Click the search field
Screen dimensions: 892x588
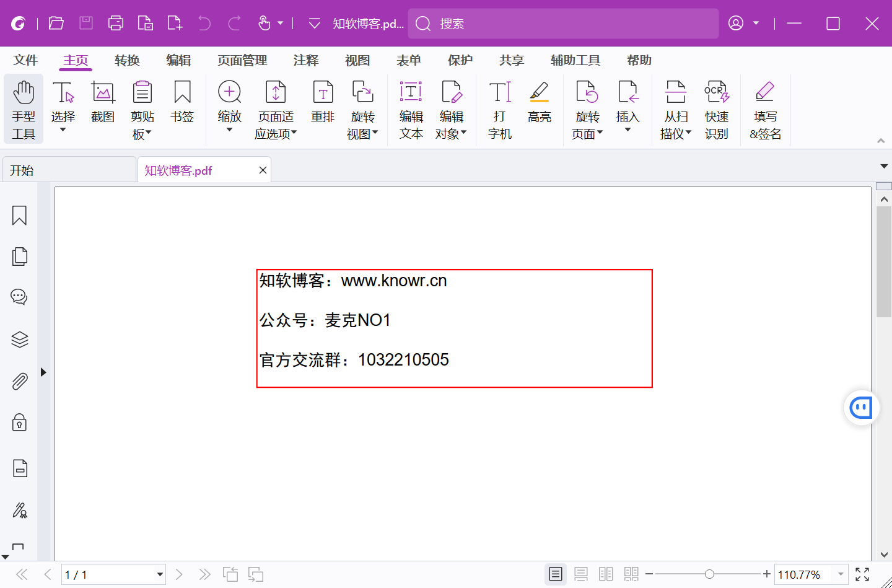(x=564, y=24)
